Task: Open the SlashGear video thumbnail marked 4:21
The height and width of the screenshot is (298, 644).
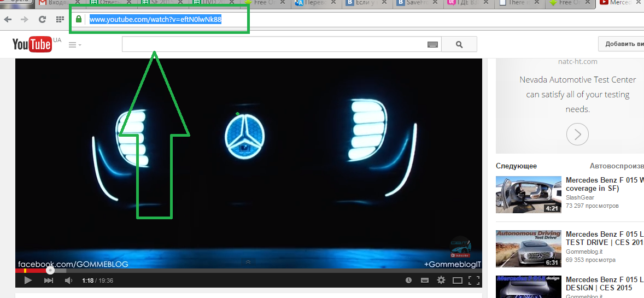Action: (528, 195)
